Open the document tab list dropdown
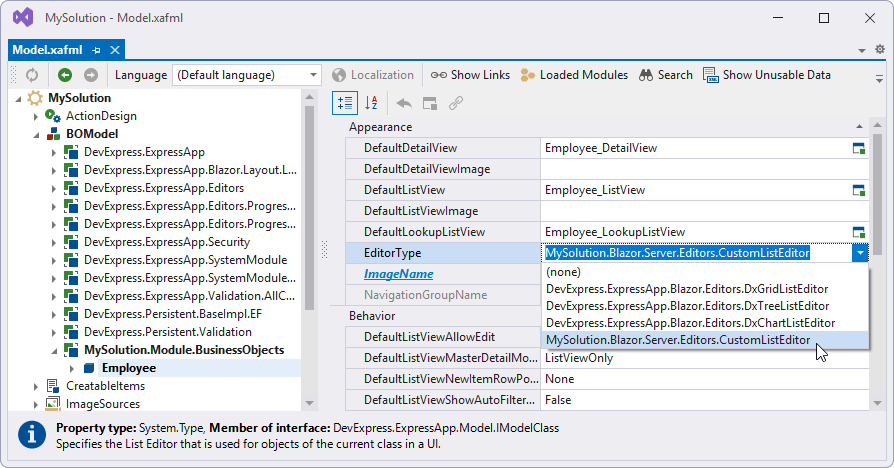 (862, 51)
